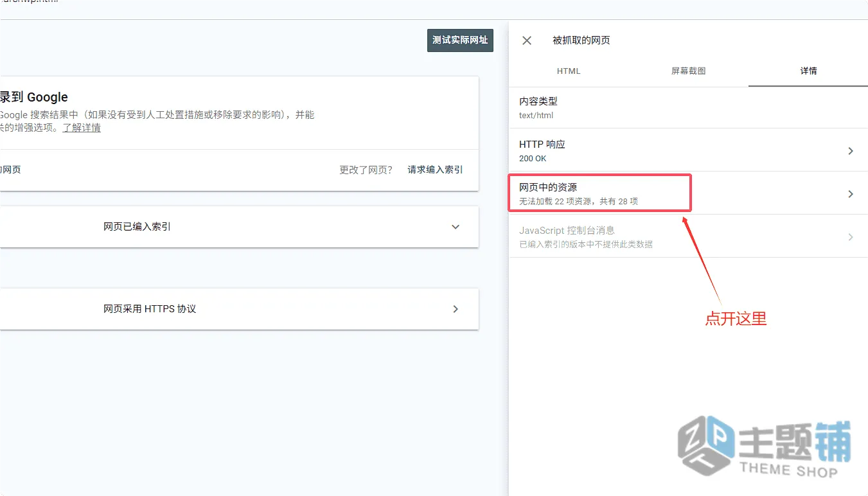Close the 被抓取的网页 panel
This screenshot has height=496, width=868.
[527, 40]
